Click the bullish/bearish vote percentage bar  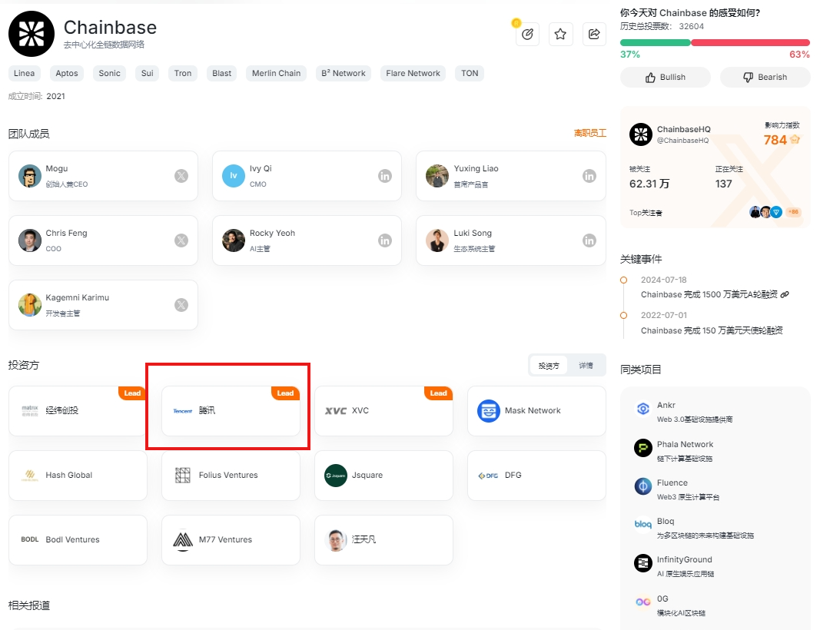715,43
